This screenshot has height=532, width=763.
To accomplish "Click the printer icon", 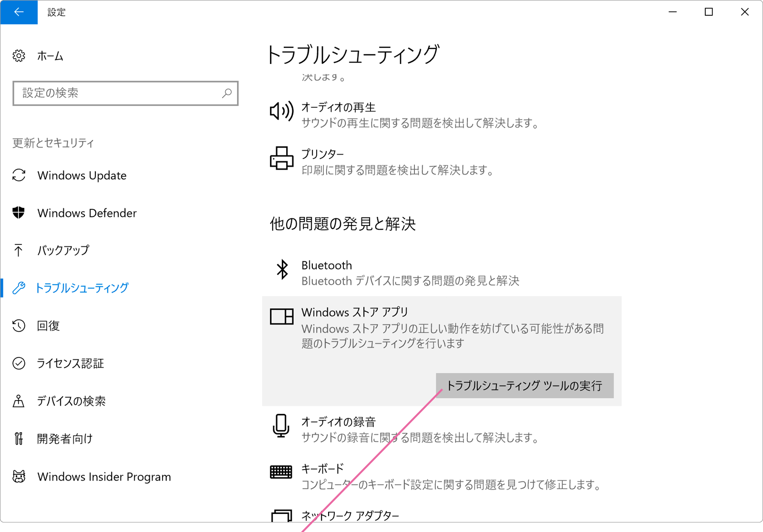I will pyautogui.click(x=281, y=158).
